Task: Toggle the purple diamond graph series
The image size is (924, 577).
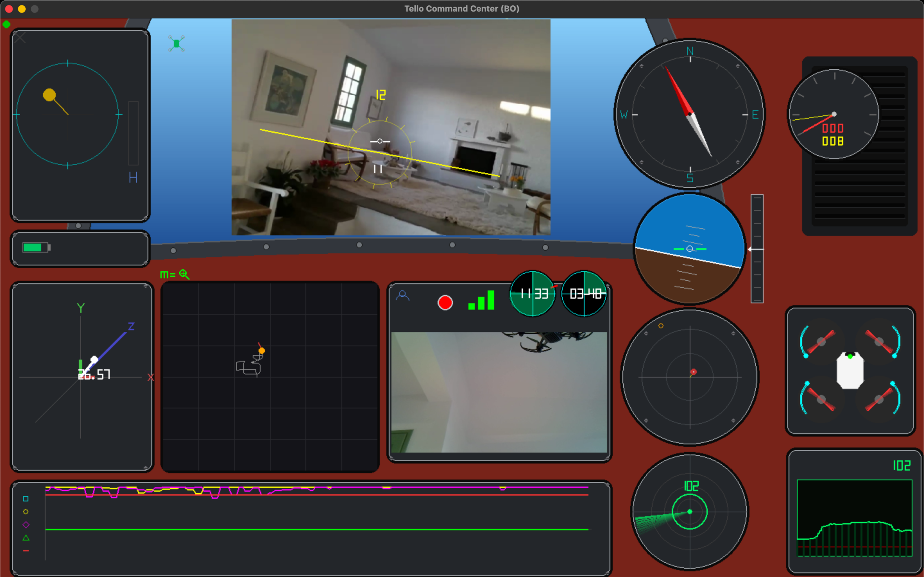Action: 26,525
